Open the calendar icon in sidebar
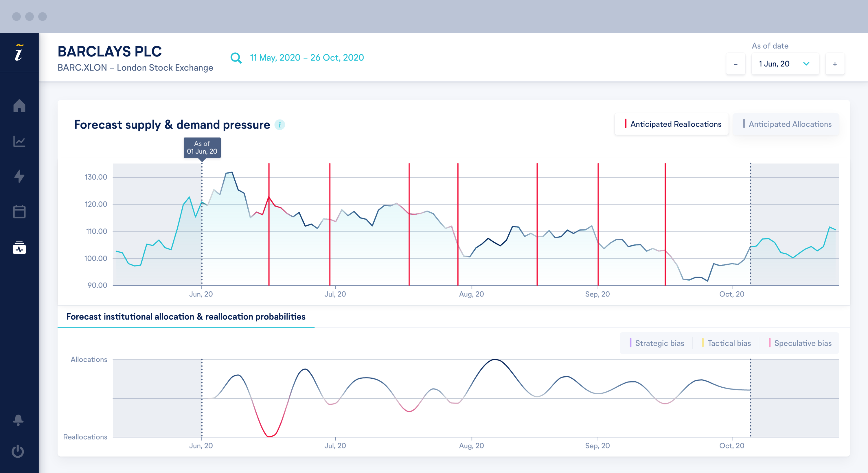This screenshot has width=868, height=473. pos(19,211)
